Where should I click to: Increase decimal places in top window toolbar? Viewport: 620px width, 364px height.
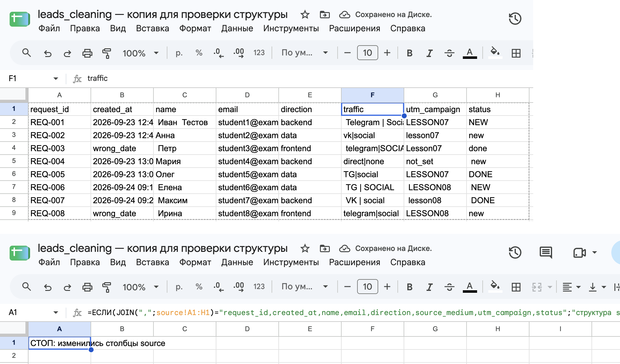coord(239,53)
